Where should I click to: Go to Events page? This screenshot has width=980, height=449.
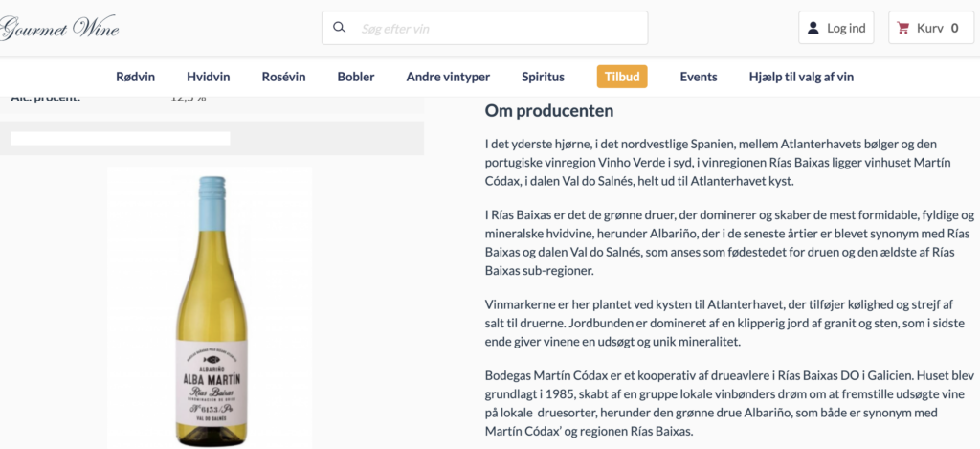[x=698, y=77]
